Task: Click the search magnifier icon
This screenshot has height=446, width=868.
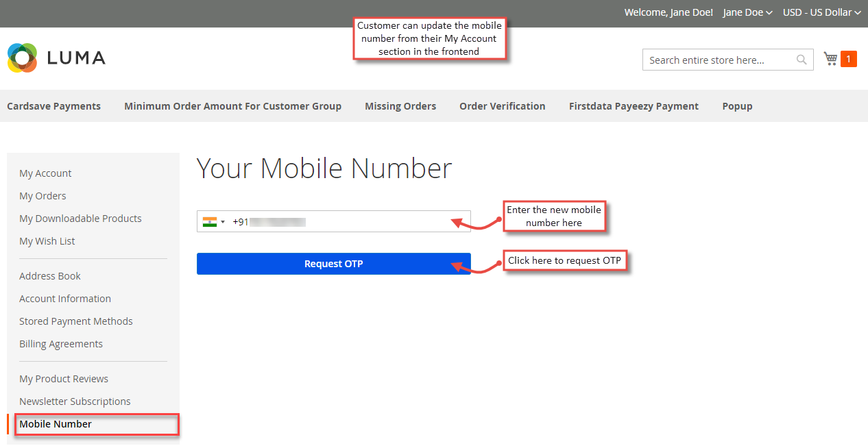Action: point(801,60)
